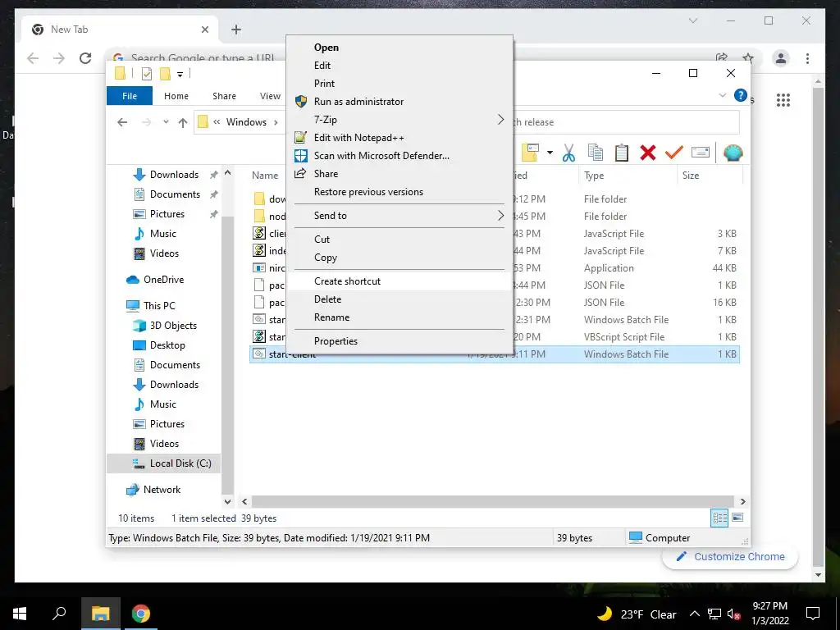Open the folder options toolbar dropdown arrow
Screen dimensions: 840x630
click(x=550, y=153)
